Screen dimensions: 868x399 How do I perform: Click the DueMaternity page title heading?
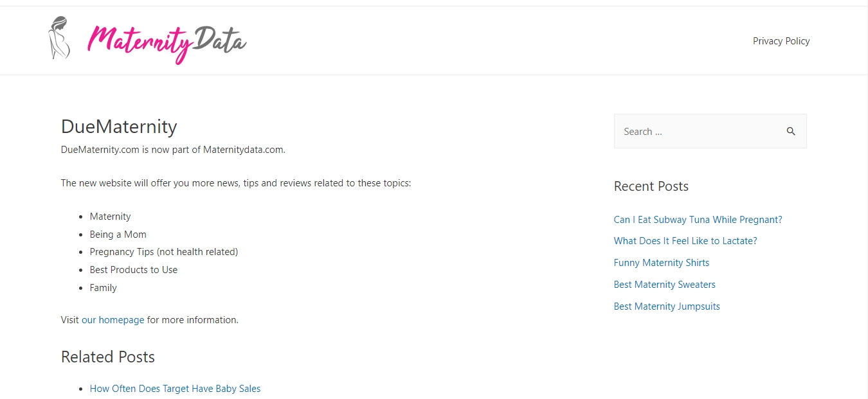[119, 127]
